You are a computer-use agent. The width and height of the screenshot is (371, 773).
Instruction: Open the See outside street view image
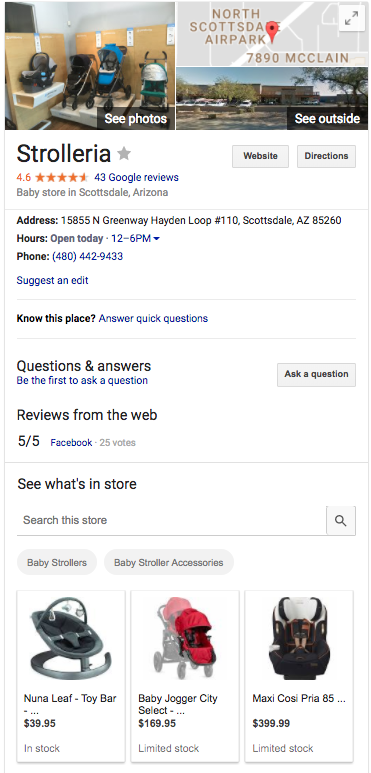pyautogui.click(x=272, y=99)
